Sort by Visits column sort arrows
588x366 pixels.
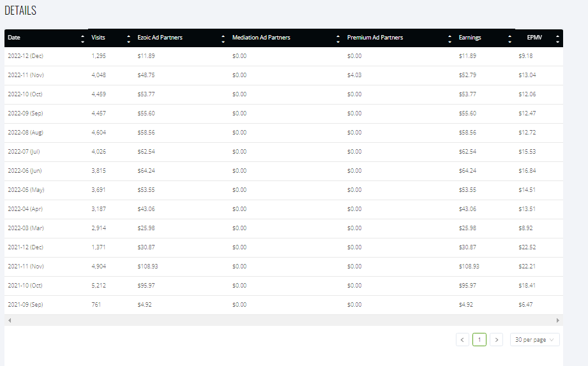128,39
